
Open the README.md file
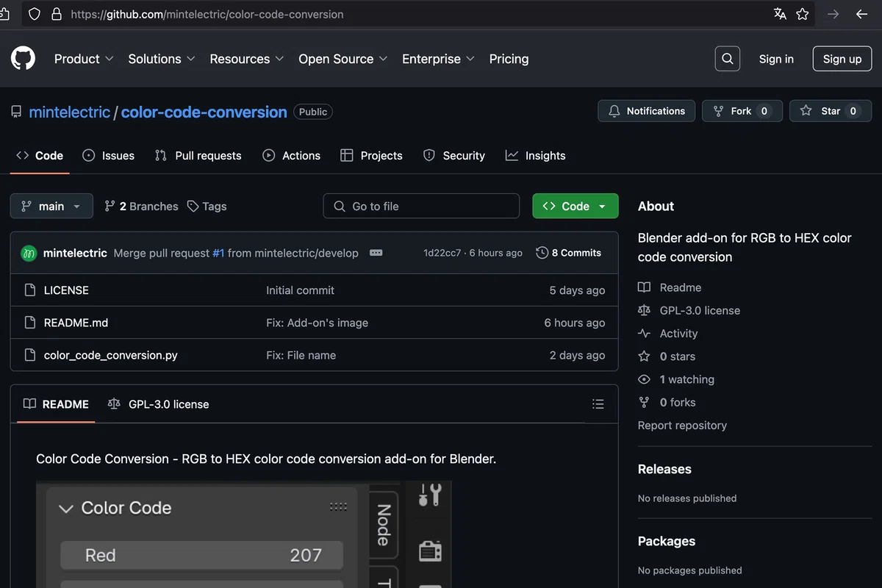click(76, 323)
